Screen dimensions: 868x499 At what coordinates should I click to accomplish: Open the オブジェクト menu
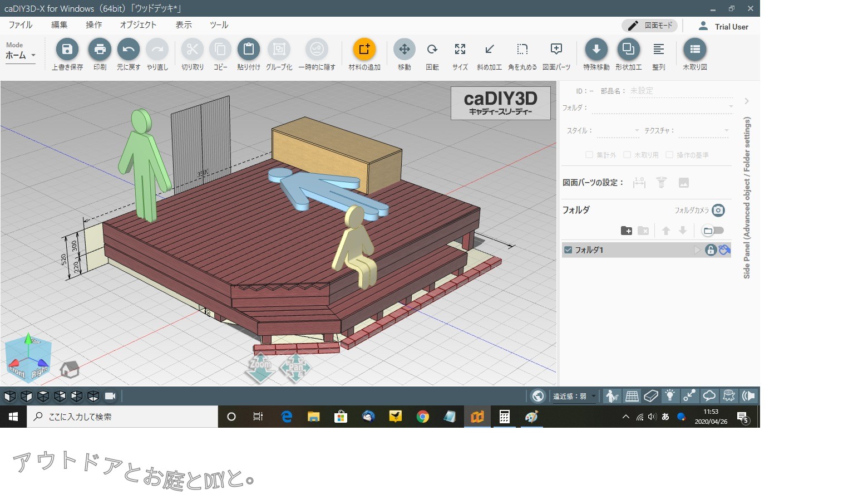tap(138, 25)
